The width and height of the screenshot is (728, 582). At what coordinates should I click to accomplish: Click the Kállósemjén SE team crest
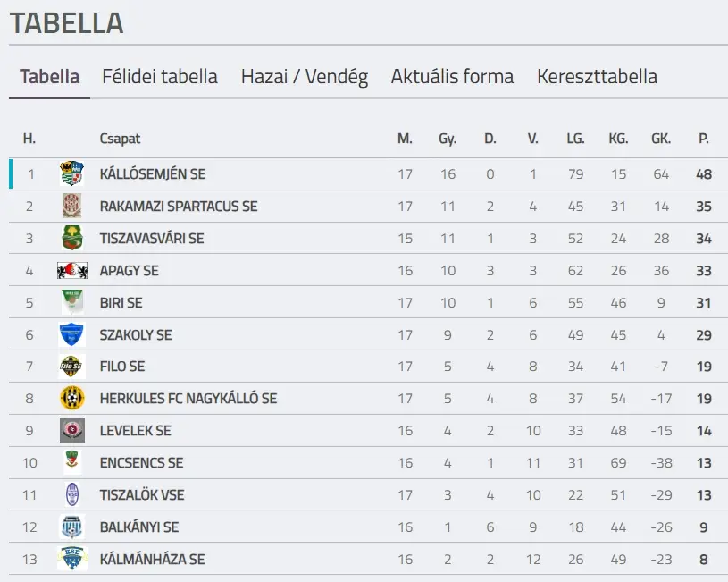[72, 173]
